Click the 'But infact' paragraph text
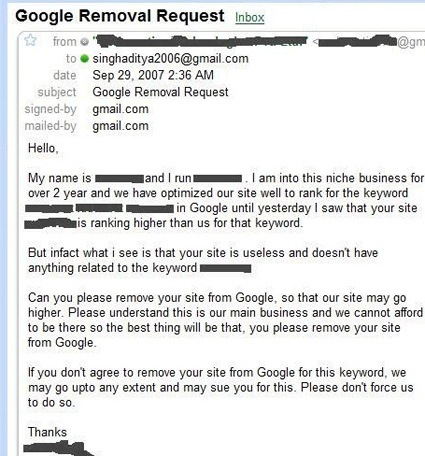Image resolution: width=425 pixels, height=456 pixels. [203, 260]
